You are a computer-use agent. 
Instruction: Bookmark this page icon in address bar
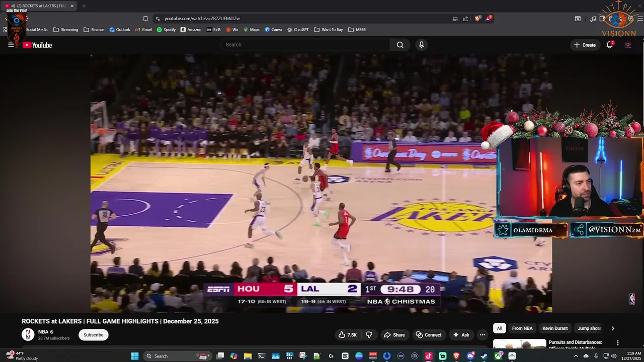pos(145,19)
